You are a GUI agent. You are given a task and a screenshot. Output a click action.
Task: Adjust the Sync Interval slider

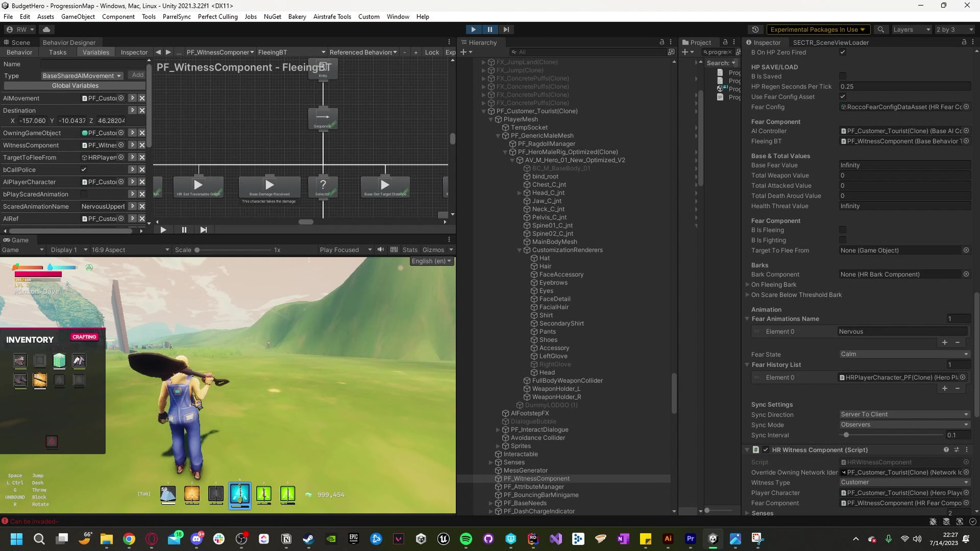pos(846,435)
